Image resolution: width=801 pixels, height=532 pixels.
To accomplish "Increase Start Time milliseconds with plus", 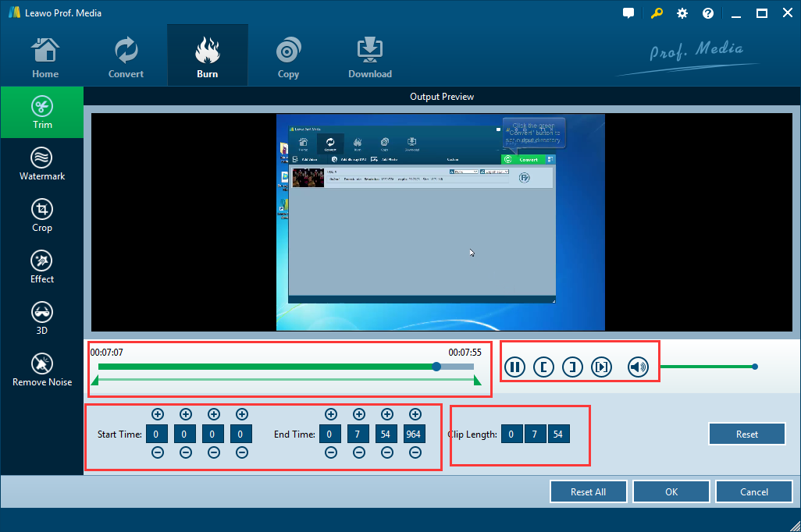I will 242,414.
